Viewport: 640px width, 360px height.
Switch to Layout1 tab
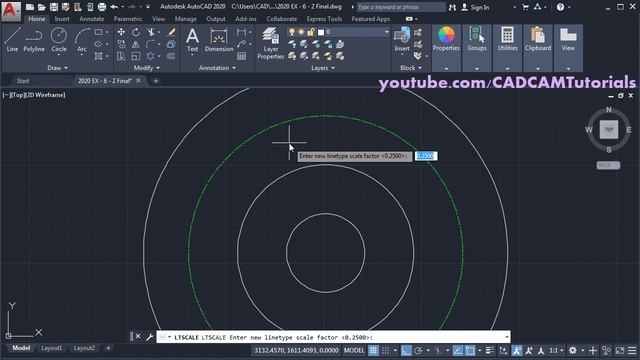click(52, 348)
